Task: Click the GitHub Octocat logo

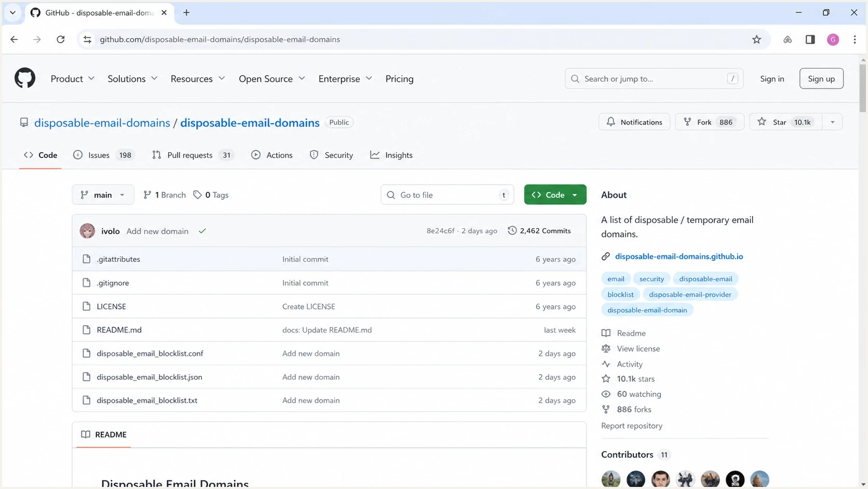Action: [x=24, y=78]
